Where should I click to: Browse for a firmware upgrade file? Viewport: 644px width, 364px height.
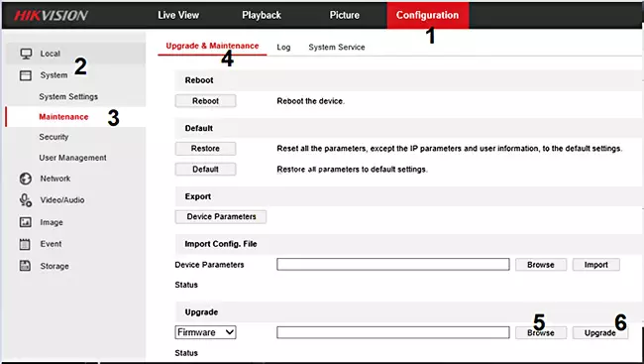pyautogui.click(x=541, y=332)
